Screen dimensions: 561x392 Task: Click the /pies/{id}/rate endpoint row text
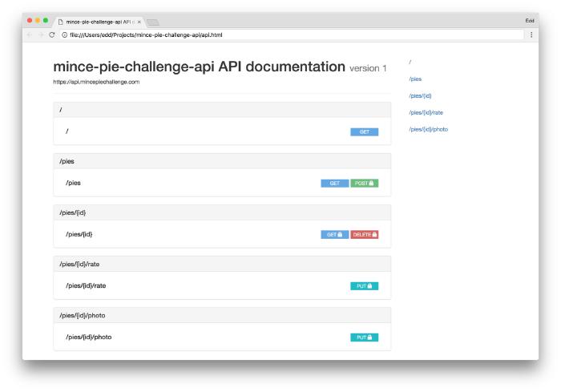pyautogui.click(x=86, y=285)
